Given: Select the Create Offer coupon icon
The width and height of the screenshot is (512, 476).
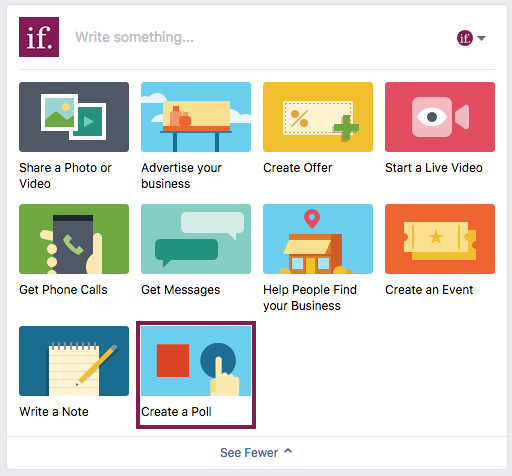Looking at the screenshot, I should point(318,117).
